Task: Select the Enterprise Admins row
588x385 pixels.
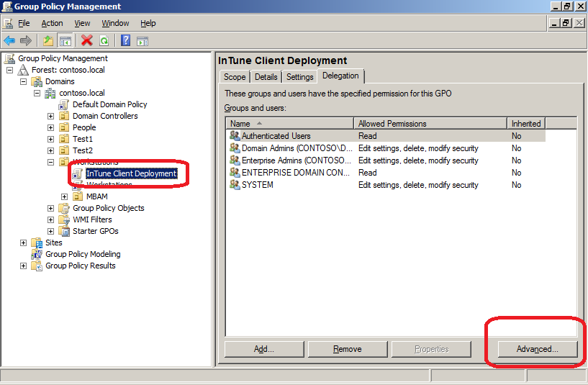Action: (386, 160)
